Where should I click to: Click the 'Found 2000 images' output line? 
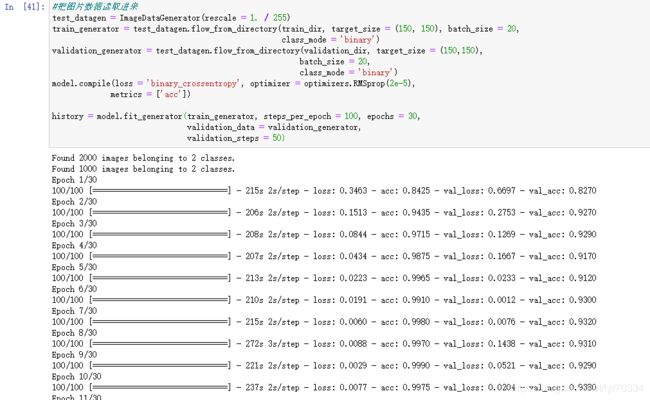coord(144,158)
